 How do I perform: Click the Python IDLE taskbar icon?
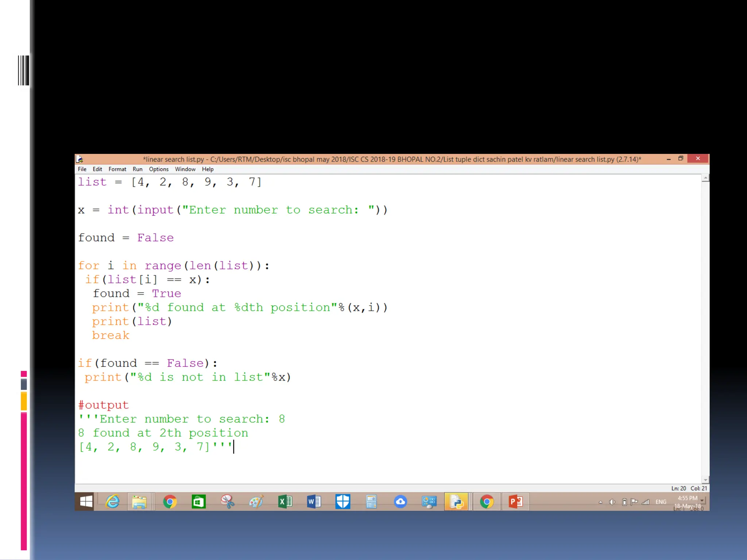click(456, 502)
